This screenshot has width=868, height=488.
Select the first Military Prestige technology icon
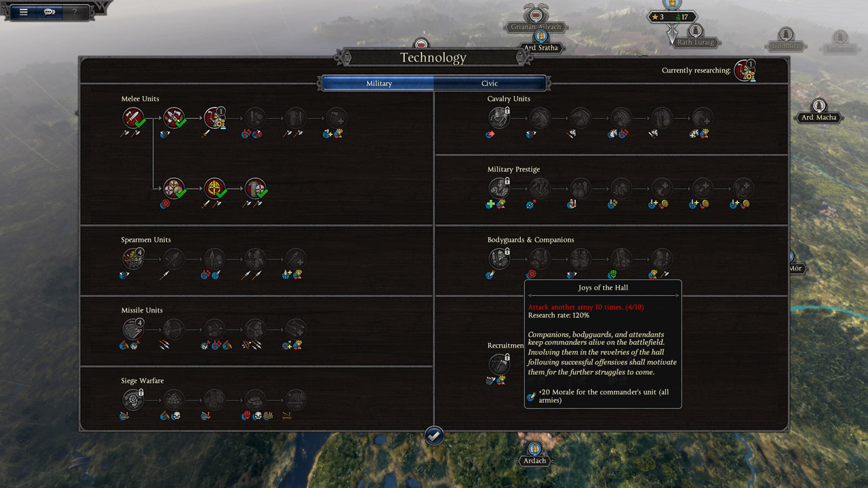(500, 188)
